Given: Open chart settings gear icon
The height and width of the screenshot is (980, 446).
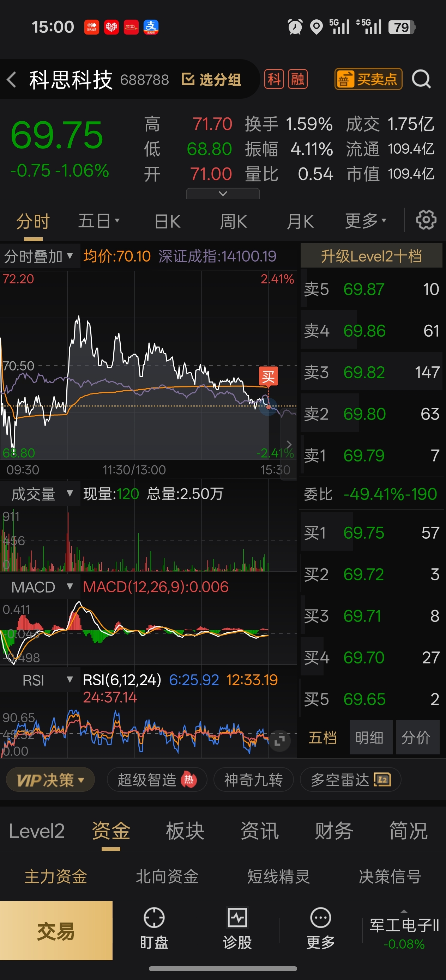Looking at the screenshot, I should click(426, 220).
